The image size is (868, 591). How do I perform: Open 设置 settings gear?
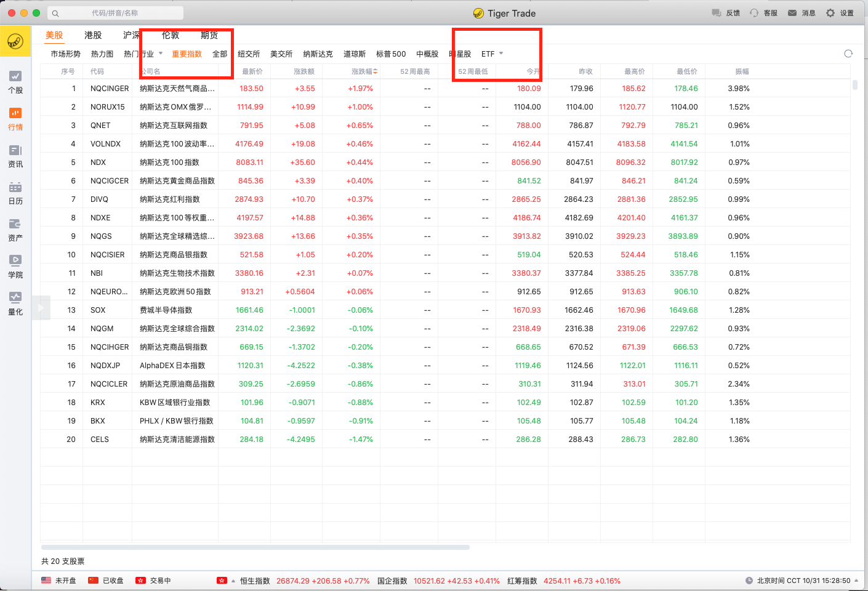click(x=830, y=13)
